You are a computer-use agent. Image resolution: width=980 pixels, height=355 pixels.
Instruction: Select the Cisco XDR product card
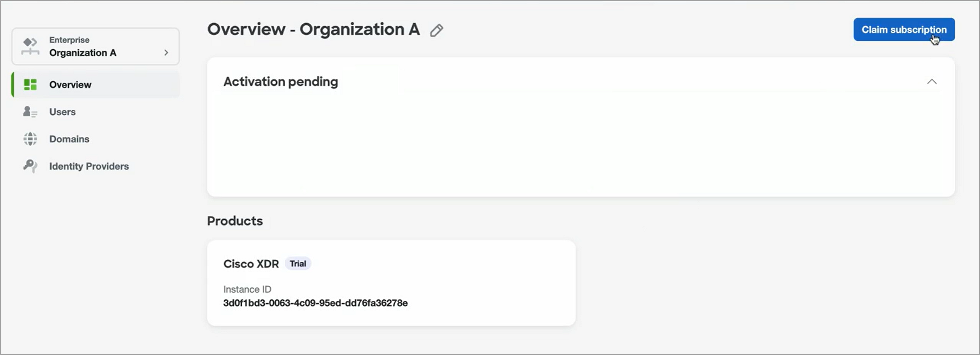[x=391, y=283]
